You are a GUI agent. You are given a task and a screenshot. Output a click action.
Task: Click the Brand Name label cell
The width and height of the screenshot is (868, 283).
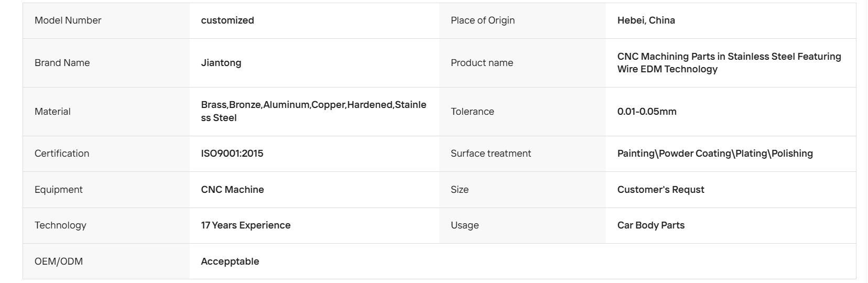pyautogui.click(x=106, y=63)
